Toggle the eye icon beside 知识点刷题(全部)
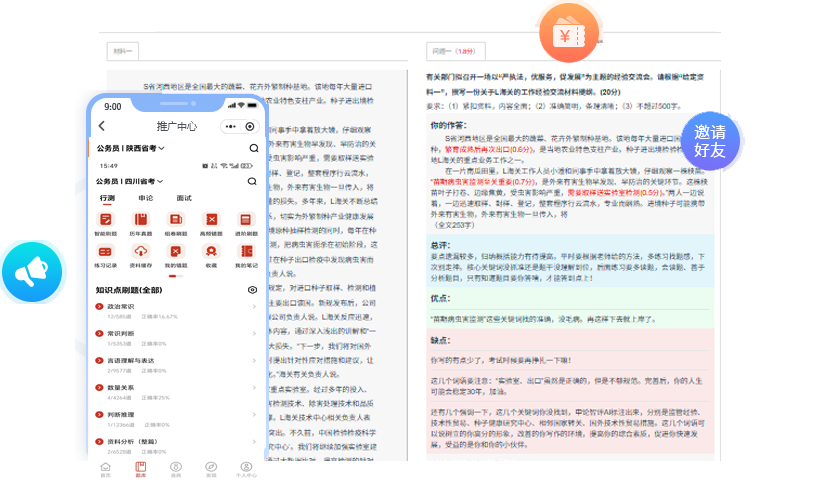This screenshot has width=822, height=504. coord(252,290)
